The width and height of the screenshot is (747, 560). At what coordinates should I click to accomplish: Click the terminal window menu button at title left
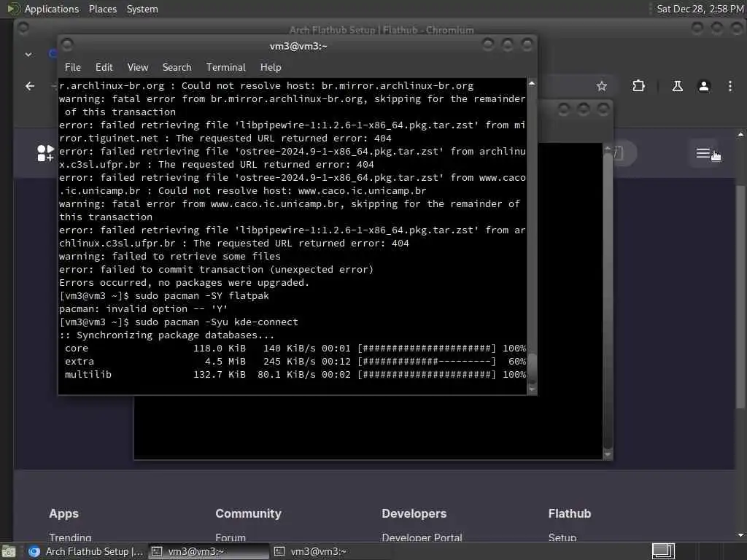[x=67, y=44]
